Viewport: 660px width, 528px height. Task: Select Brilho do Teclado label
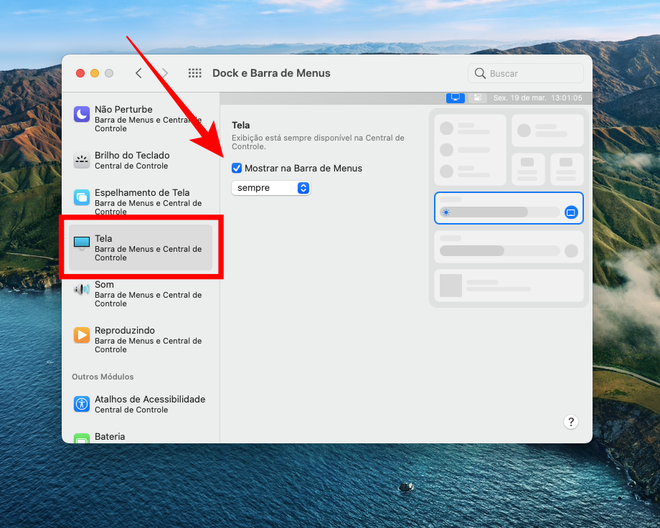click(x=132, y=155)
